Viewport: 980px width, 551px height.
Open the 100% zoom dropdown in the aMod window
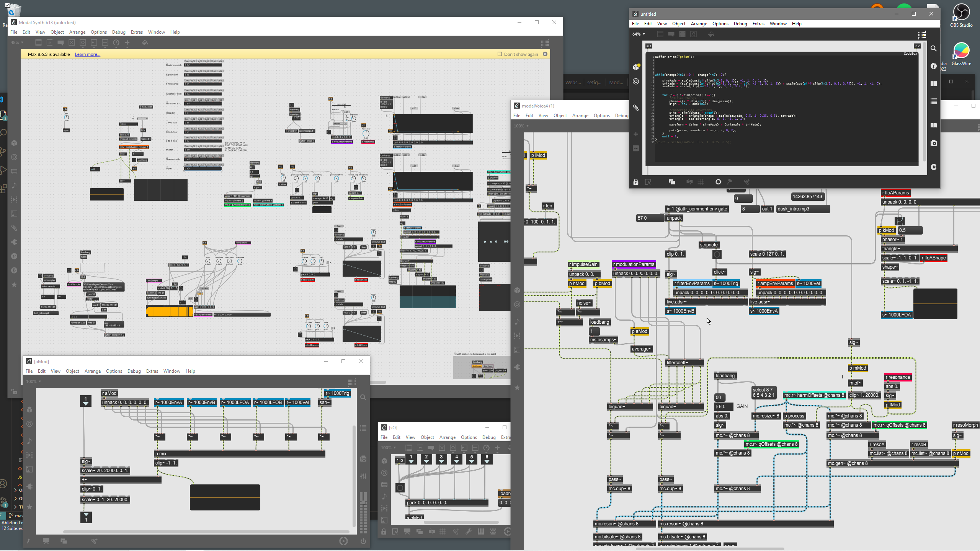point(33,381)
